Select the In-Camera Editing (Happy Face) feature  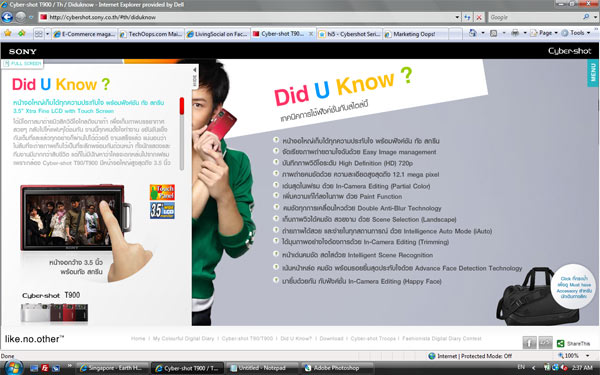362,281
